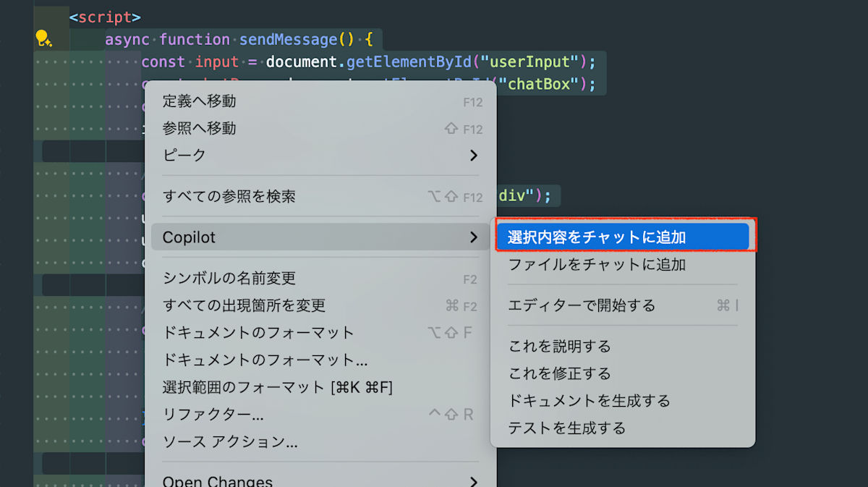Choose ドキュメントのフォーマット without ellipsis
868x487 pixels.
(x=320, y=333)
